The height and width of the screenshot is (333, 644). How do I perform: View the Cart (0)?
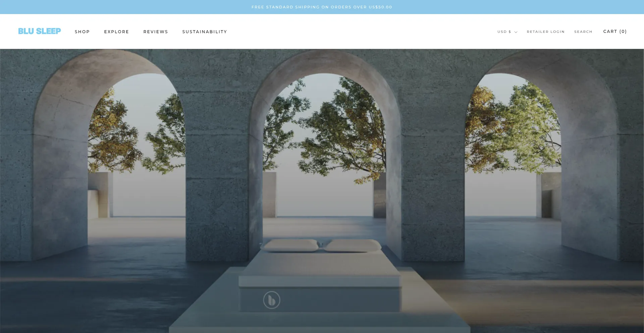click(x=615, y=32)
